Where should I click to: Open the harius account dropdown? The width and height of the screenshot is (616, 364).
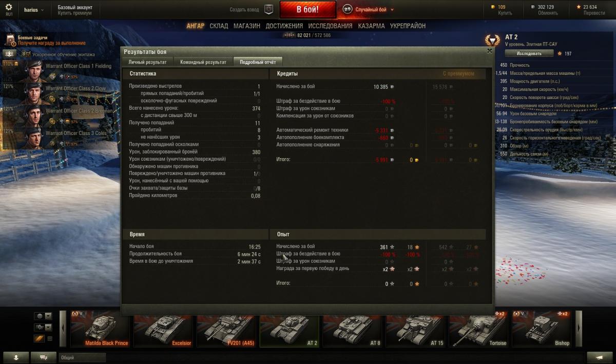[x=34, y=10]
